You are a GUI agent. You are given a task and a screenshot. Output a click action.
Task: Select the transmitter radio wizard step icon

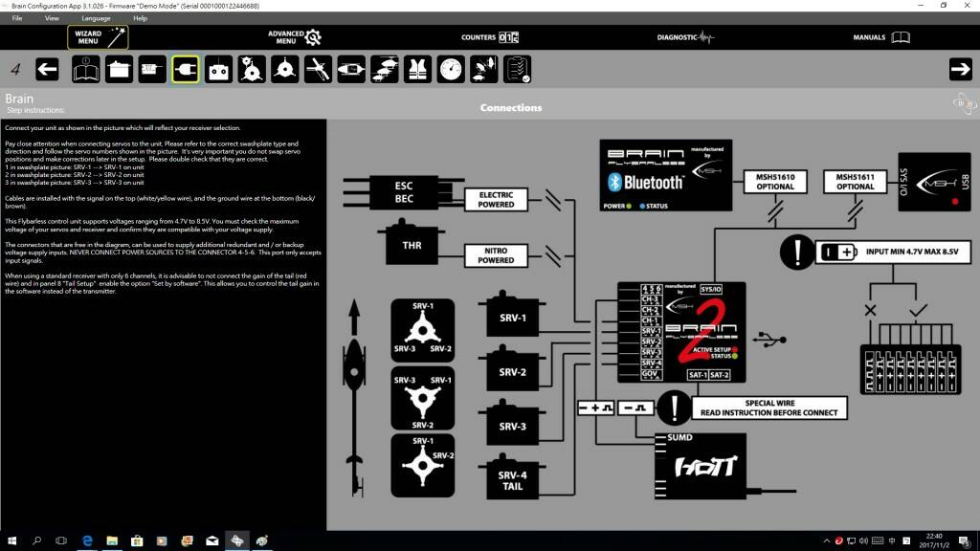click(218, 69)
